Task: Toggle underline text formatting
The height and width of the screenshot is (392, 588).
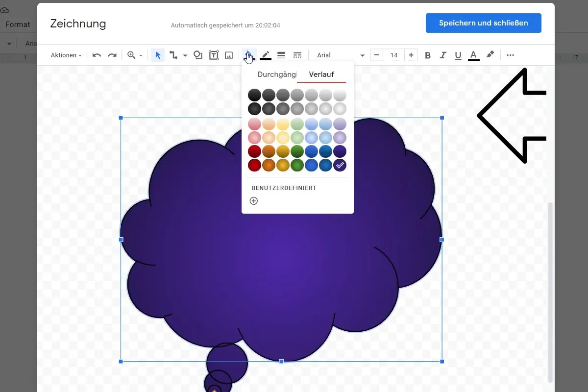Action: coord(458,55)
